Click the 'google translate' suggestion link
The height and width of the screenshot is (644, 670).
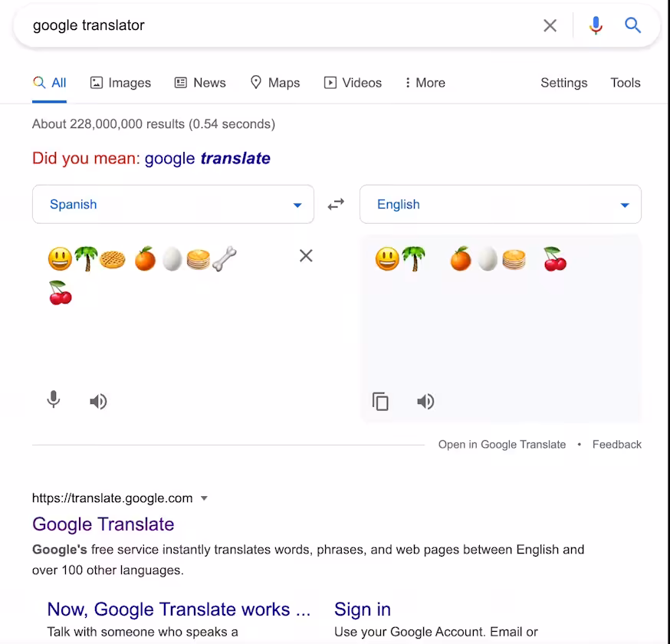pos(207,159)
